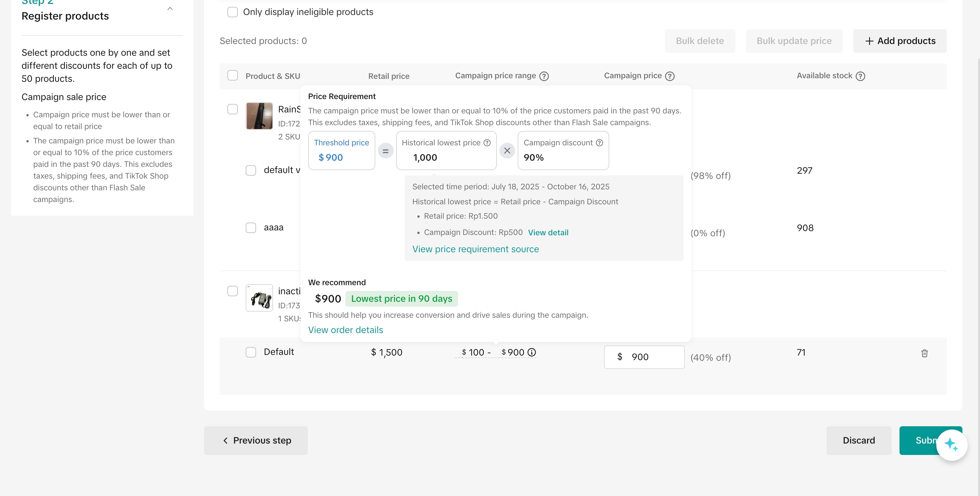Collapse the Step 2 Register products section
The image size is (980, 496).
pyautogui.click(x=170, y=8)
